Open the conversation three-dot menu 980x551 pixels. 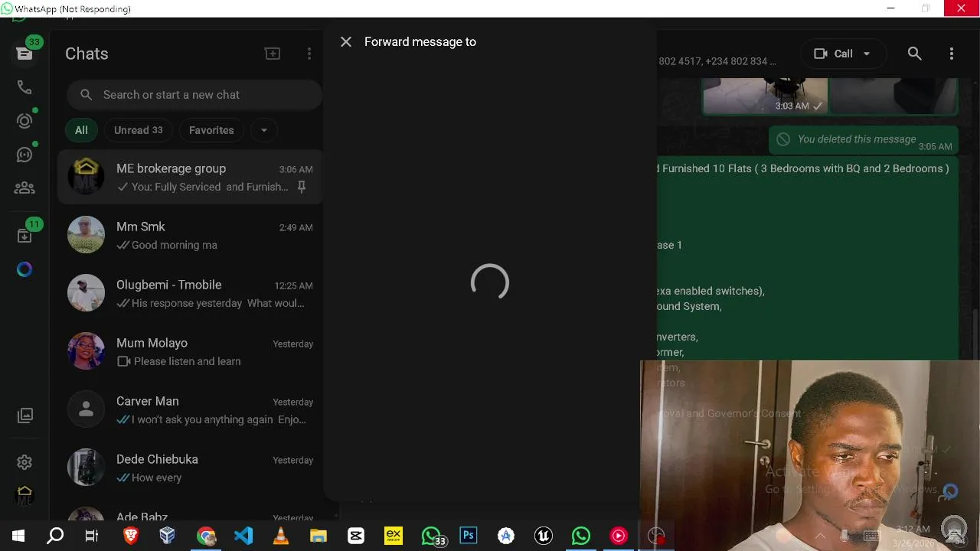point(952,54)
